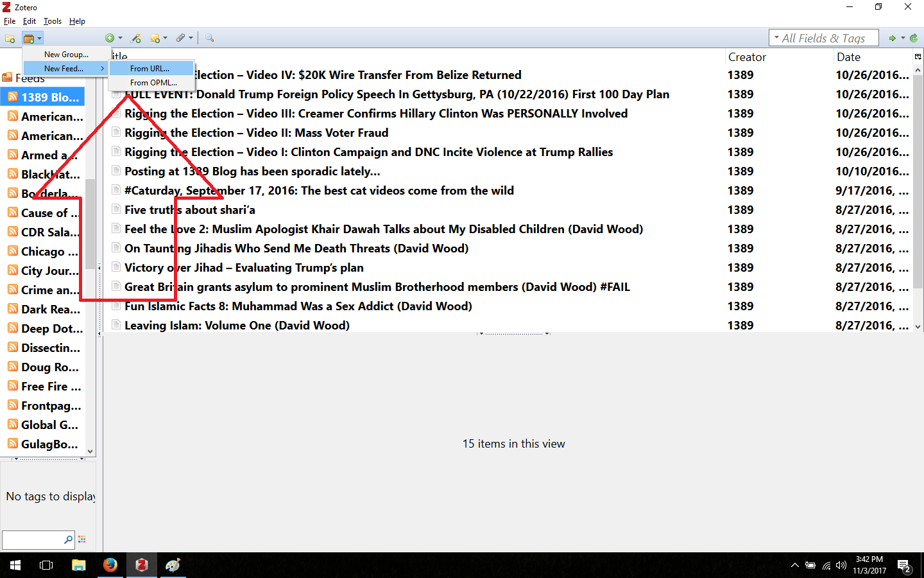Select From OPML... option
Screen dimensions: 924x578
[152, 83]
